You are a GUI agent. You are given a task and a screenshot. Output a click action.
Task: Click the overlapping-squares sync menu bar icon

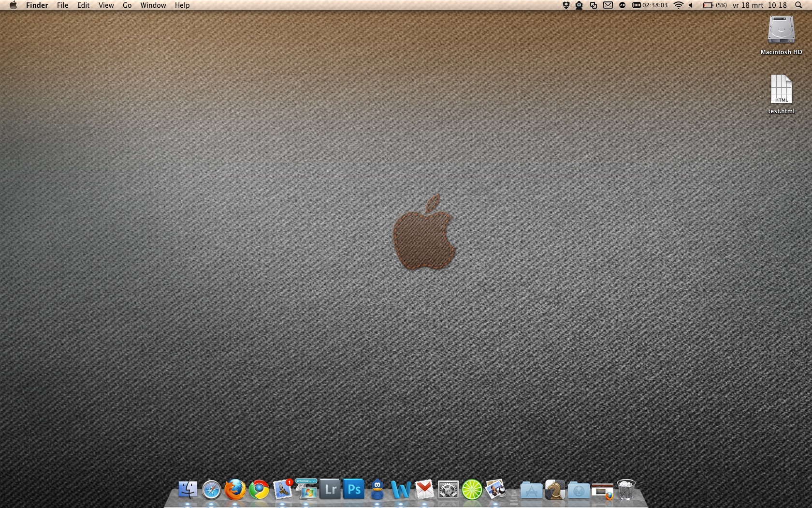[594, 5]
